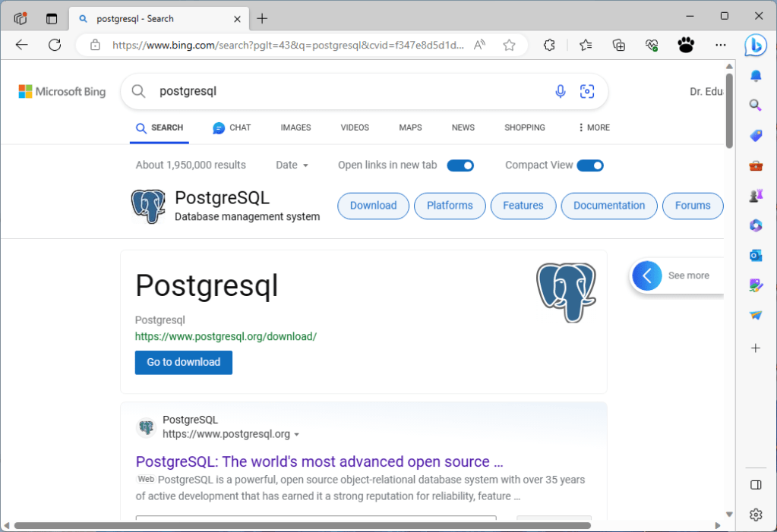Open the PostgreSQL world's most advanced link
The height and width of the screenshot is (532, 777).
[x=319, y=461]
